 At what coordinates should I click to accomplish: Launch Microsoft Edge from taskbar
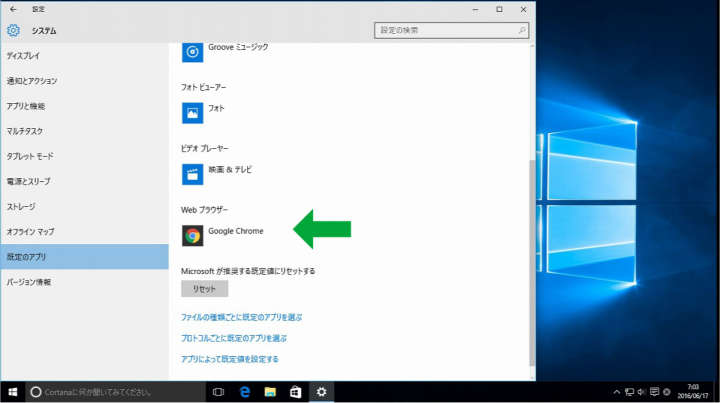point(245,392)
